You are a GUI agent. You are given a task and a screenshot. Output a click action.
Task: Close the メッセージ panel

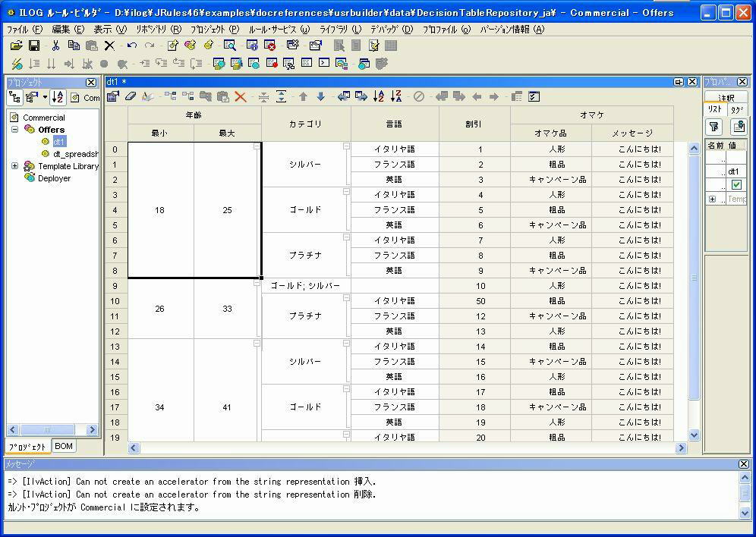(743, 464)
